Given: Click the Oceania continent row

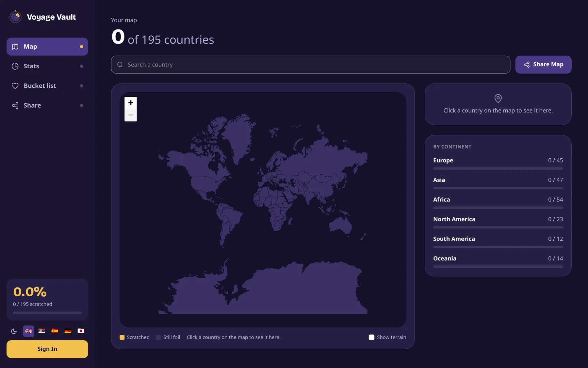Looking at the screenshot, I should (498, 261).
